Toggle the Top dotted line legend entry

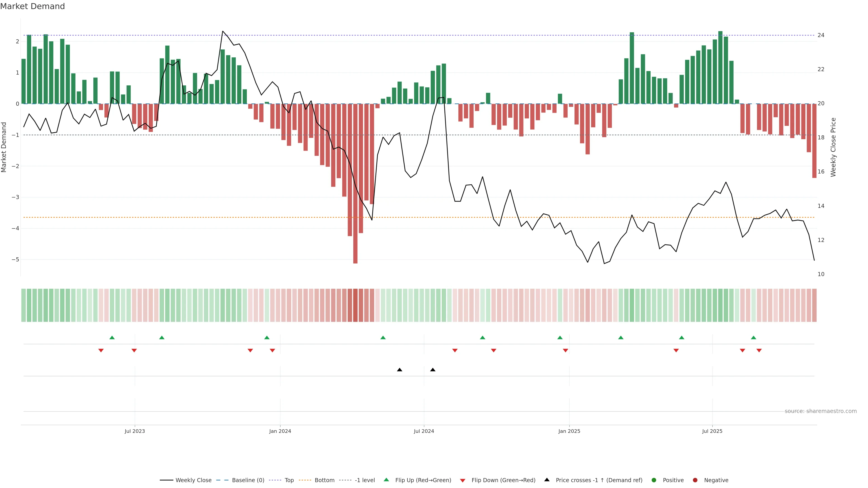[289, 480]
